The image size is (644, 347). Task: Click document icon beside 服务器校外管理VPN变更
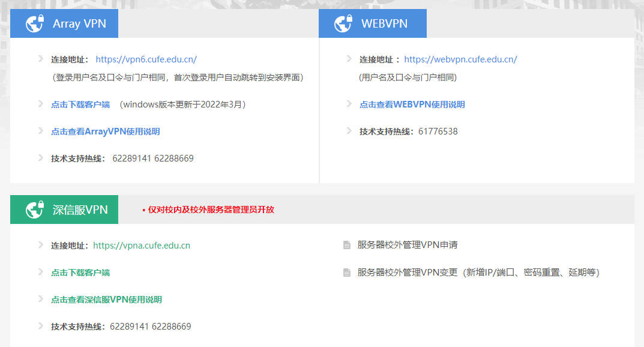click(346, 273)
